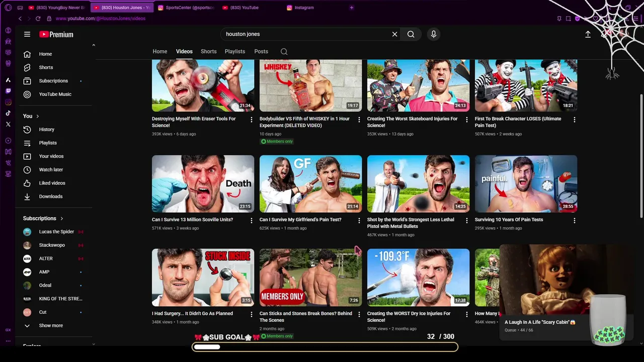This screenshot has width=644, height=362.
Task: Switch to the SportsCenter Instagram browser tab
Action: click(x=186, y=8)
